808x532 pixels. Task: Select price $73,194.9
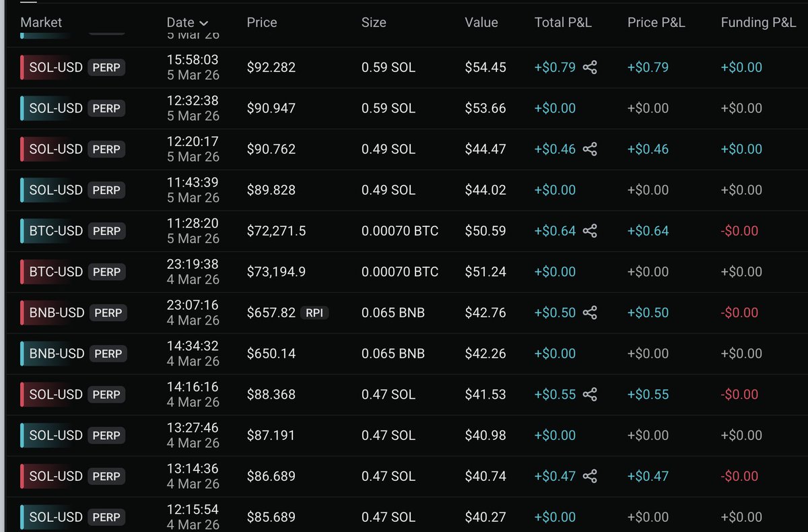pyautogui.click(x=277, y=272)
